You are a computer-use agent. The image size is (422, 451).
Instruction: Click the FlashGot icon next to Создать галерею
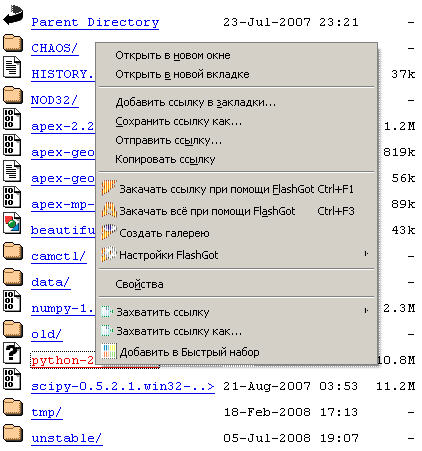tap(109, 232)
